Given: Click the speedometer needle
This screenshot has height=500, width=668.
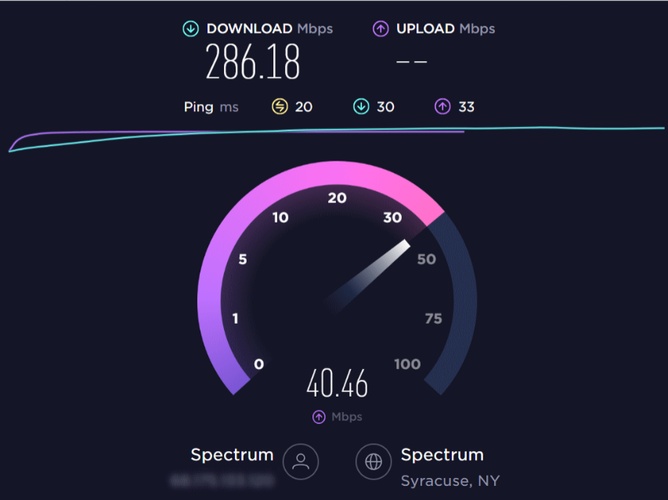Looking at the screenshot, I should 368,276.
